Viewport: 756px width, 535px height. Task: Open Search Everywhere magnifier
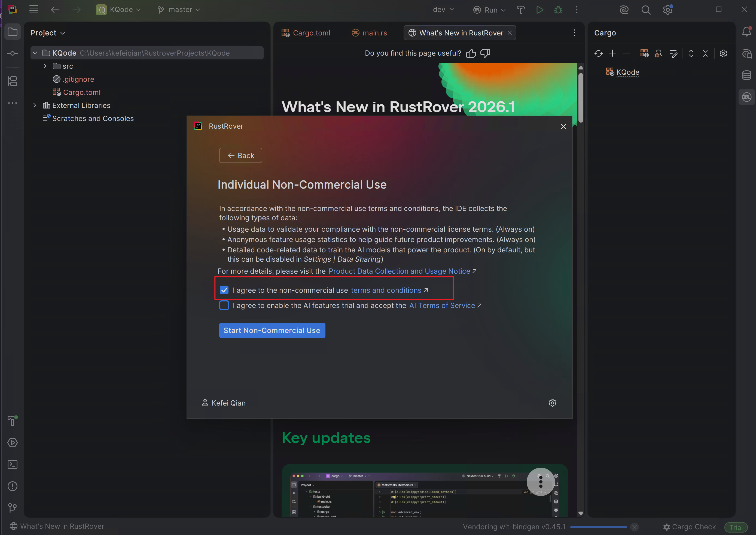point(646,10)
